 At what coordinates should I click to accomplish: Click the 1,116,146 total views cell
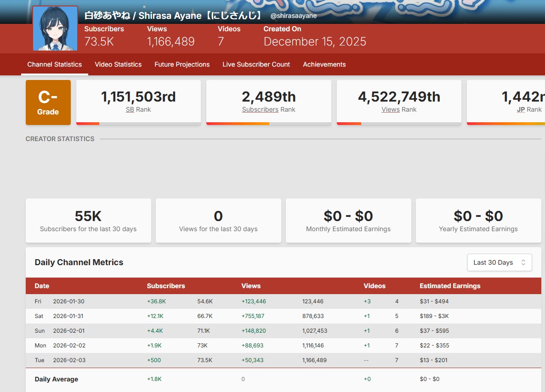click(313, 346)
